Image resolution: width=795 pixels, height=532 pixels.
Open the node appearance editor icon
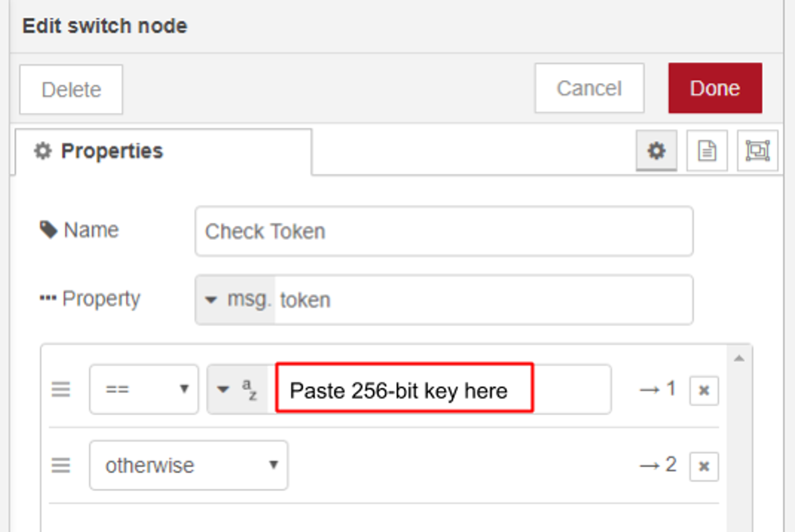[757, 151]
